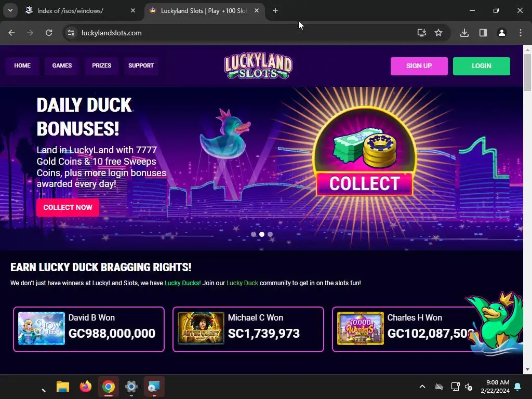
Task: Click the Charles H Won text
Action: click(415, 317)
